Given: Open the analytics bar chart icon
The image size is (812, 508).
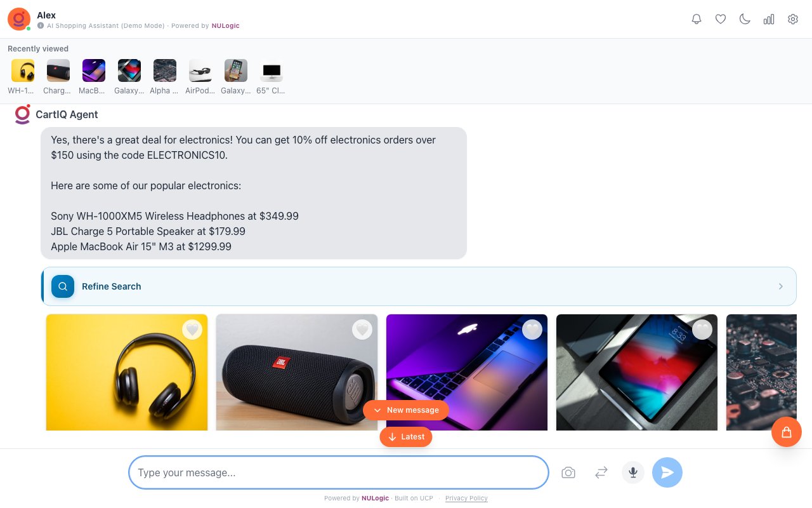Looking at the screenshot, I should point(769,19).
